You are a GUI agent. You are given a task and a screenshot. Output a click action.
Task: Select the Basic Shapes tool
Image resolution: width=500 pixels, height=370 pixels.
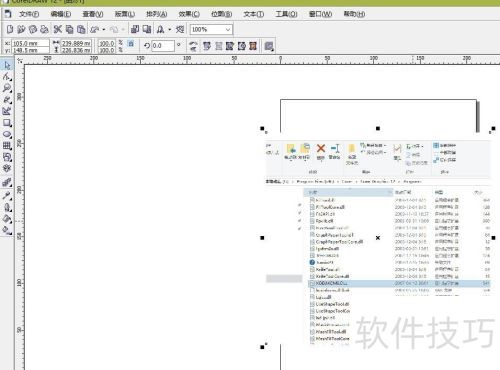(7, 157)
